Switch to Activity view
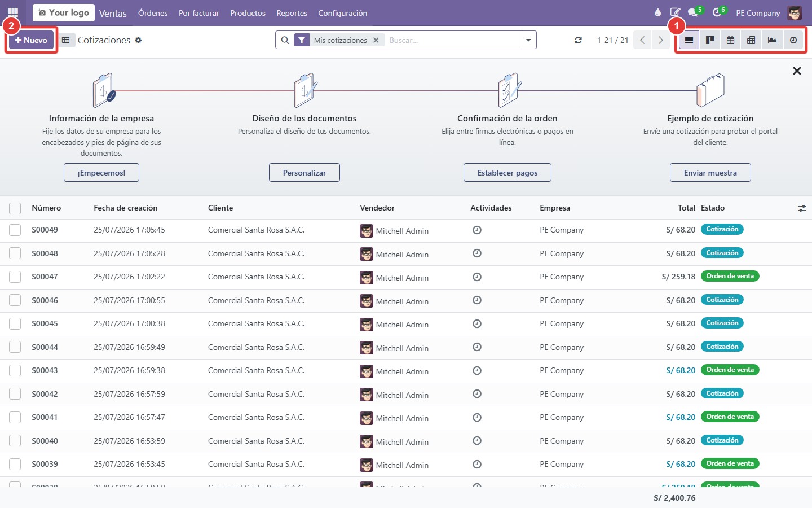The height and width of the screenshot is (508, 812). point(793,40)
